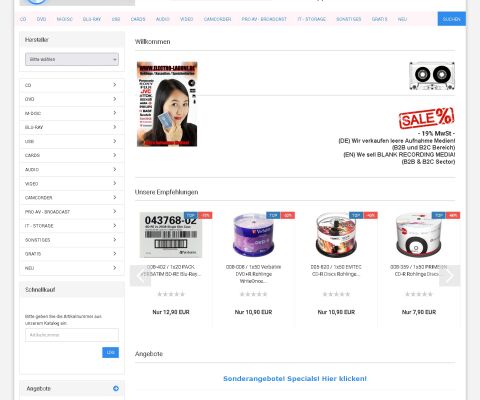
Task: Click the Angebote box heading in the sidebar
Action: 38,389
